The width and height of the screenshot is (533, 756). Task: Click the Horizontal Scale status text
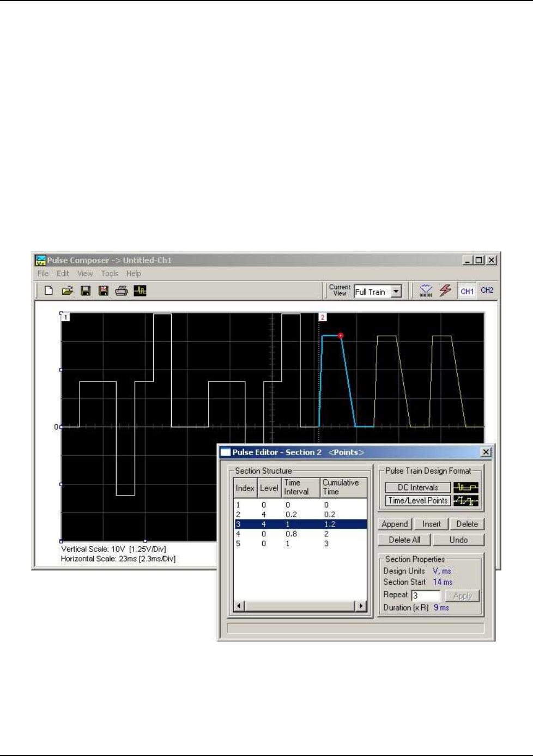pyautogui.click(x=118, y=559)
